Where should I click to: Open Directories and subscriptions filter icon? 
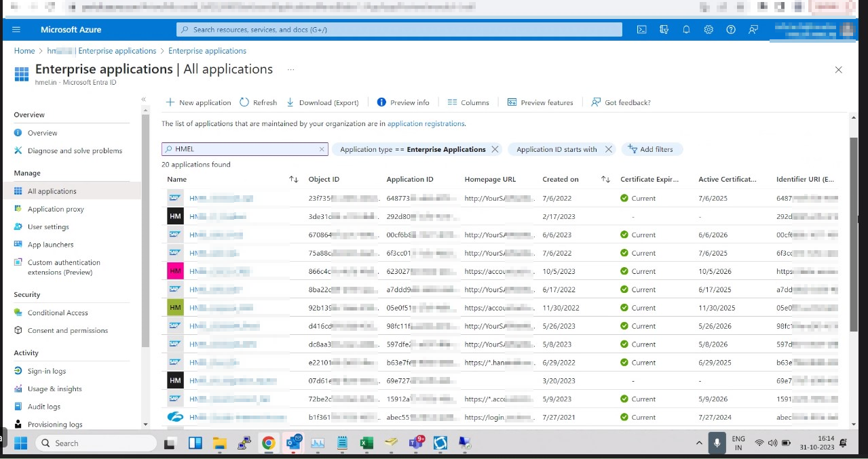[664, 30]
